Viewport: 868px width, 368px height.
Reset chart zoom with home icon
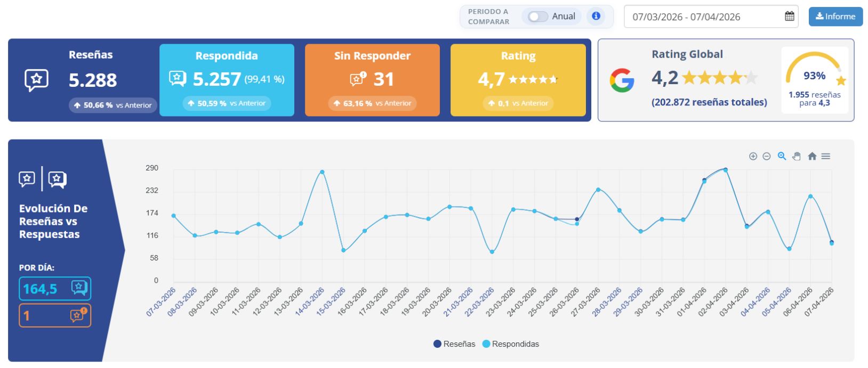click(812, 156)
